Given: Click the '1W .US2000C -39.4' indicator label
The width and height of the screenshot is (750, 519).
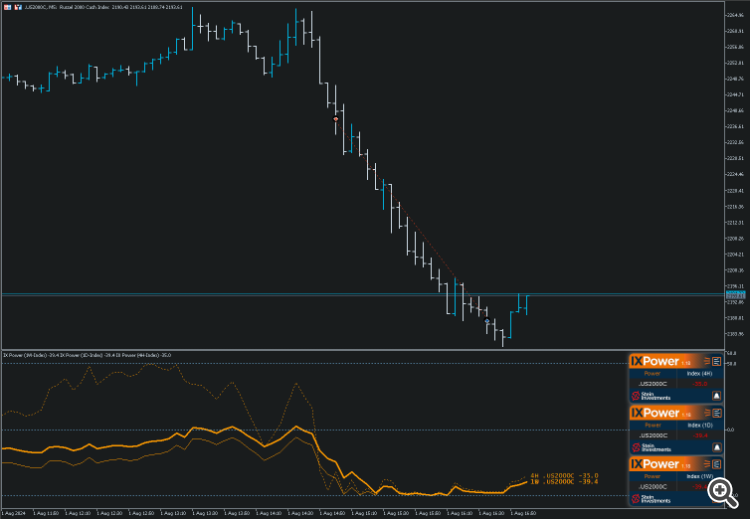Looking at the screenshot, I should click(x=564, y=481).
